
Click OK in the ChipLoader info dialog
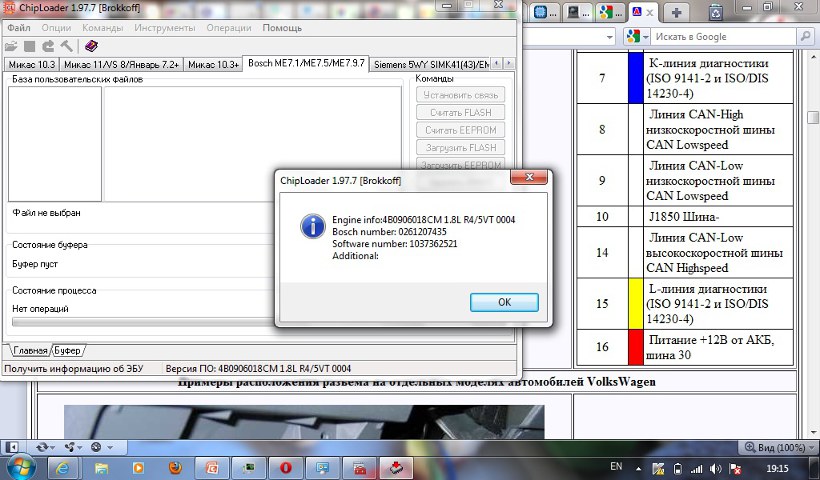504,302
